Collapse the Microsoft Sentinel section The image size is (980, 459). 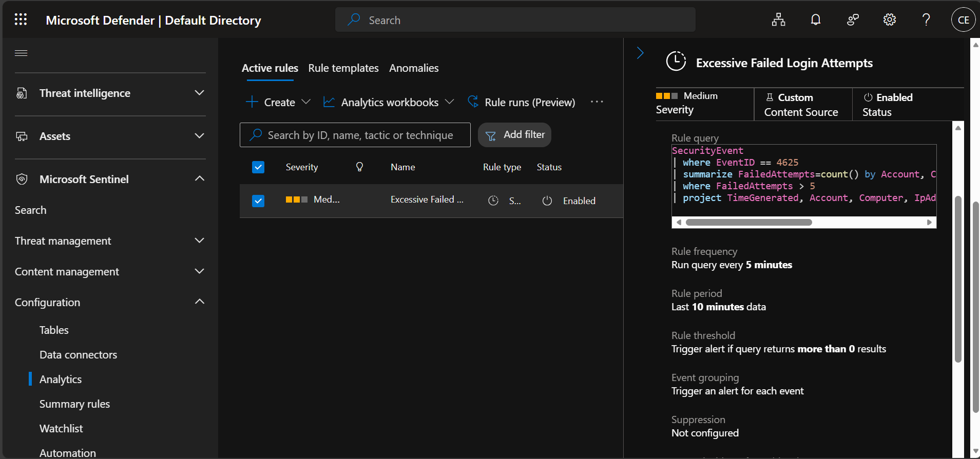pos(200,178)
